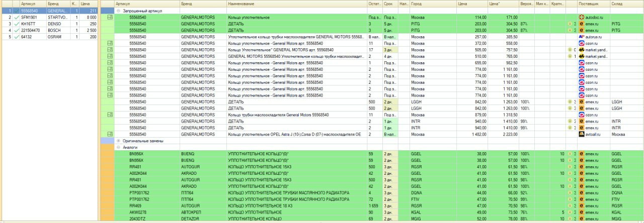Image resolution: width=644 pixels, height=223 pixels.
Task: Click 'В нал...' delivery cell in autorus.ru row
Action: coord(390,37)
